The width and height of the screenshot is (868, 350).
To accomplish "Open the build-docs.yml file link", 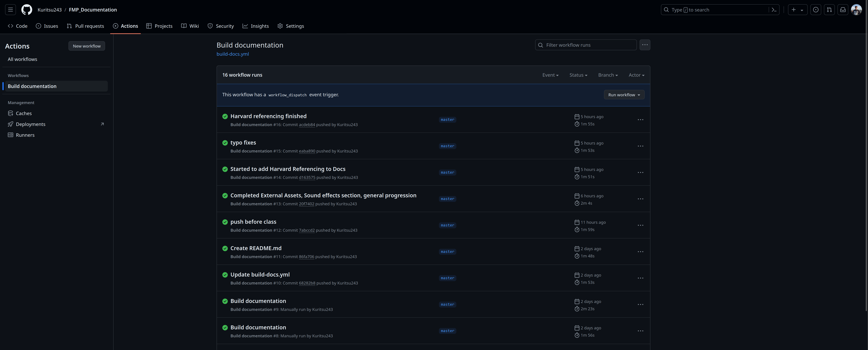I will click(233, 54).
